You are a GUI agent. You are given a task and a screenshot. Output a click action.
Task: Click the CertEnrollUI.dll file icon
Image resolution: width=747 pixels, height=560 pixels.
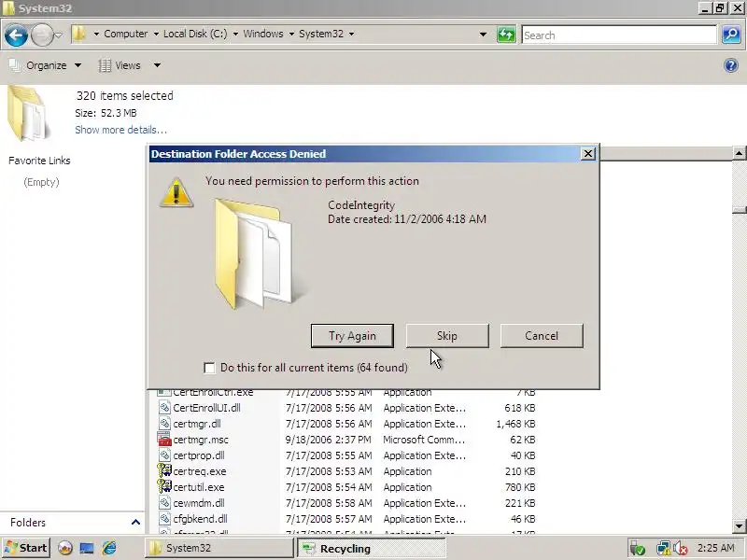[x=164, y=408]
